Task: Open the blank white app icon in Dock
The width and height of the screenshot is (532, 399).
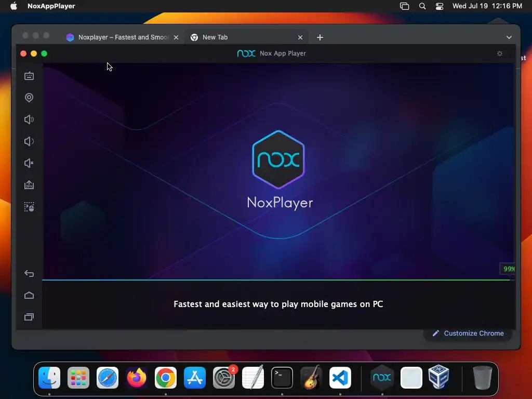Action: tap(411, 378)
